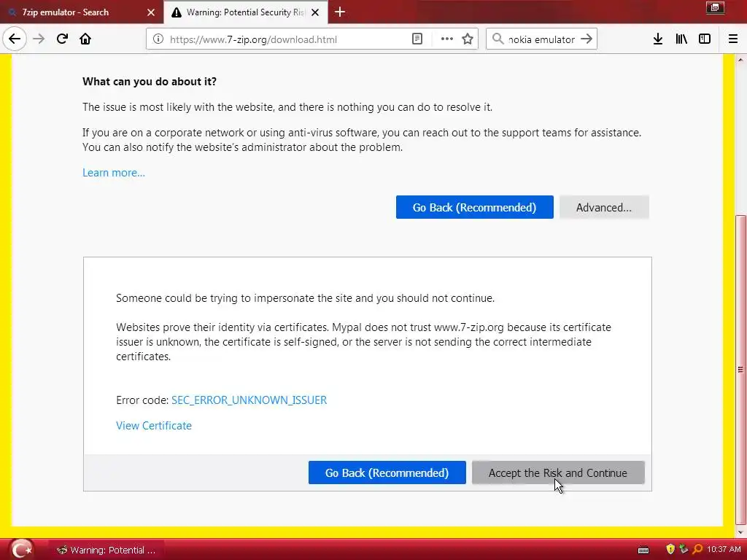This screenshot has height=560, width=747.
Task: Open the Start button with flag
Action: click(22, 550)
